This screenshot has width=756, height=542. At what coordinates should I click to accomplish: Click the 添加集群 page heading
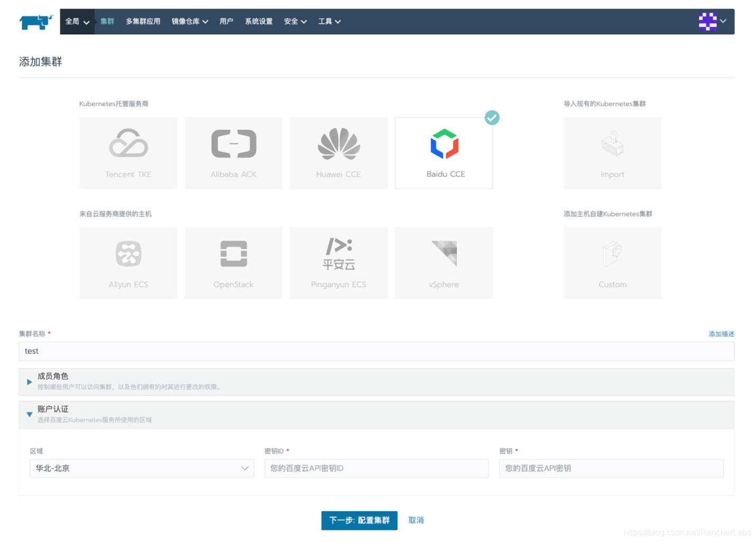(41, 62)
